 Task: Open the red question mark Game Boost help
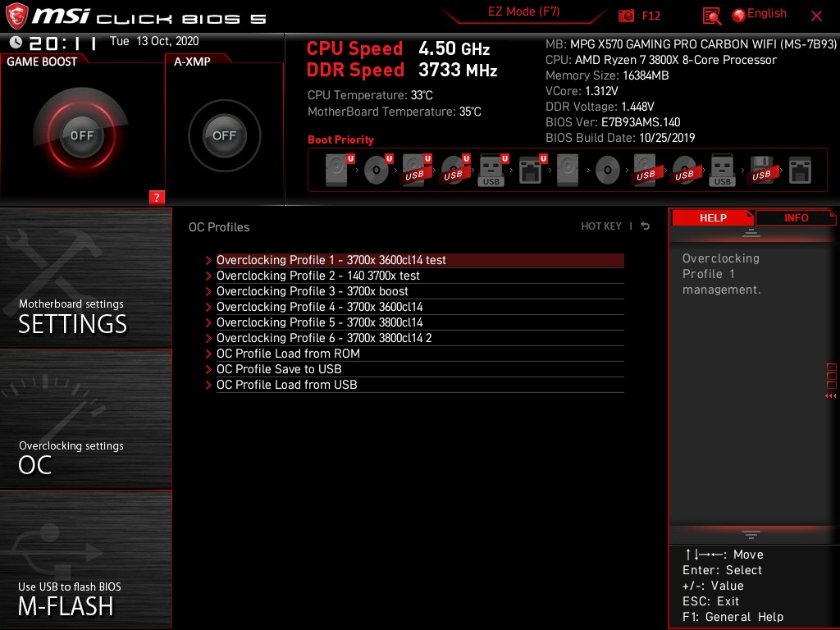tap(157, 197)
